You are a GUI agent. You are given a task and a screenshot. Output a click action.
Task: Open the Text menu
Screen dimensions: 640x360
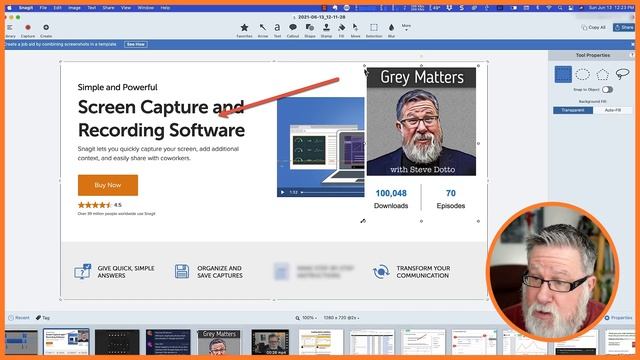coord(92,8)
